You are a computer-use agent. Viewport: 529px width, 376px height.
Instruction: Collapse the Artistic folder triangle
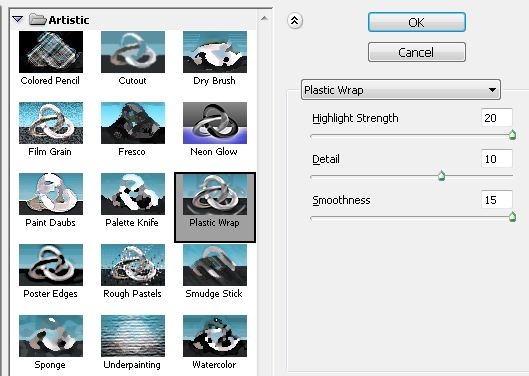(18, 19)
